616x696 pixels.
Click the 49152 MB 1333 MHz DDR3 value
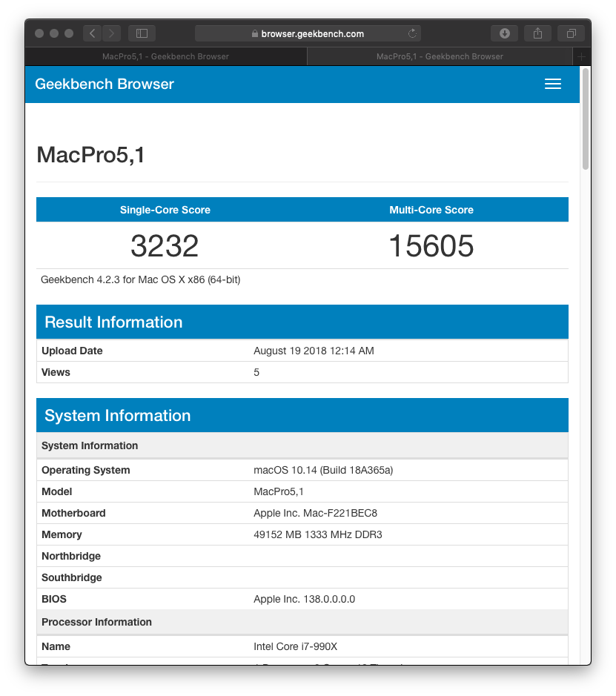click(x=318, y=534)
